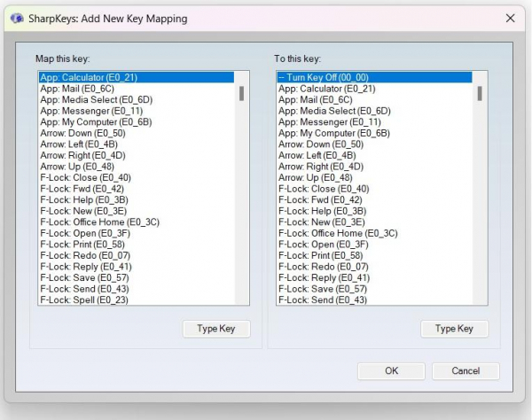Viewport: 532px width, 420px height.
Task: Select F-Lock: Fwd (E0_42) in Map this key list
Action: pyautogui.click(x=137, y=189)
